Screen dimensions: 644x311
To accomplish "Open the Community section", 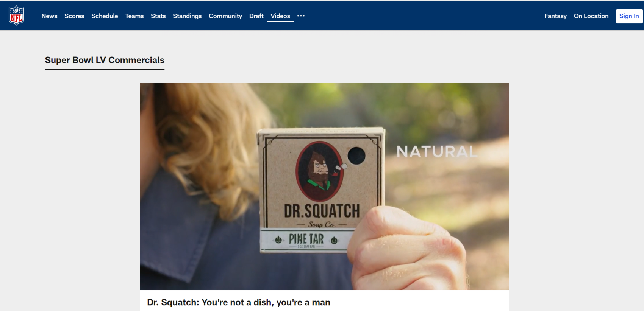I will [x=225, y=16].
